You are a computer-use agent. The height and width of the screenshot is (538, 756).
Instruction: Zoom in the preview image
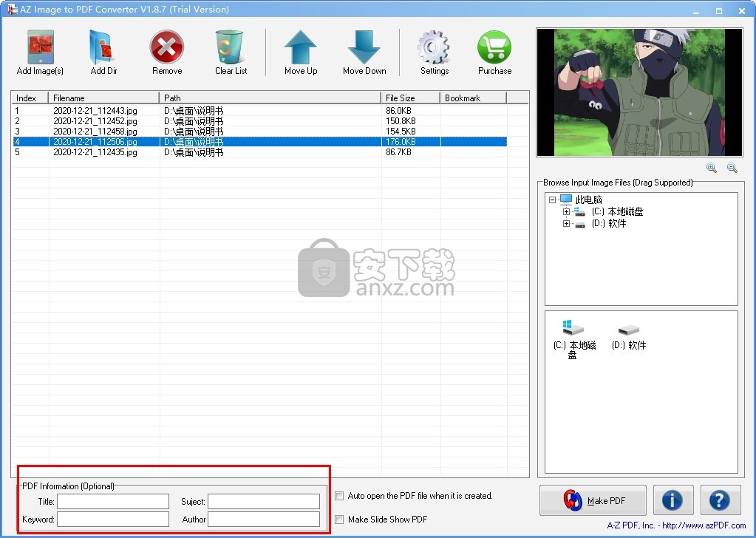711,168
